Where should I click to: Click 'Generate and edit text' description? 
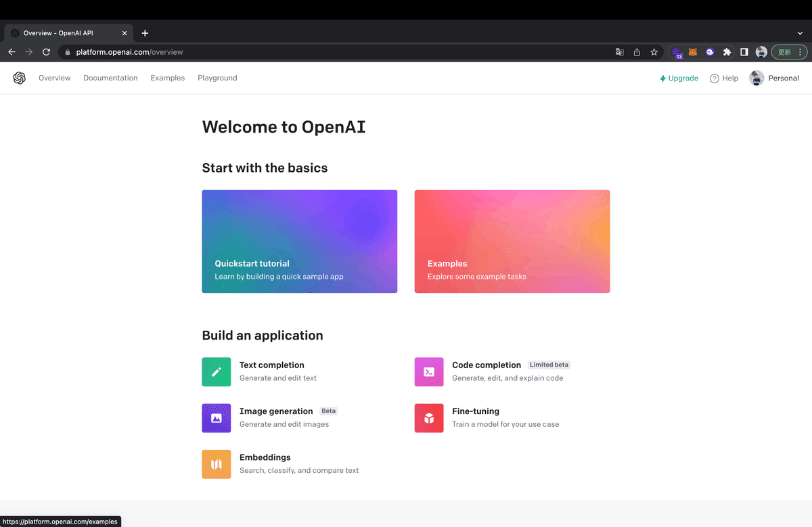pyautogui.click(x=278, y=378)
